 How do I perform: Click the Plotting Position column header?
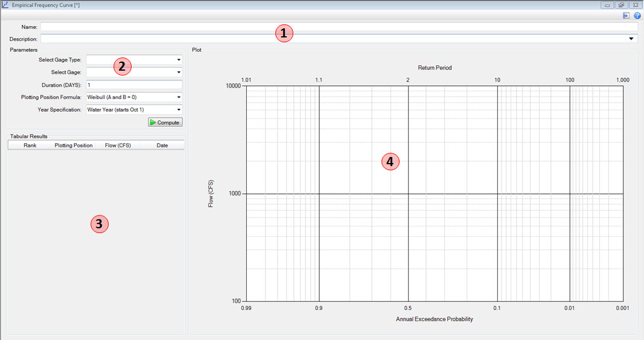click(x=74, y=145)
